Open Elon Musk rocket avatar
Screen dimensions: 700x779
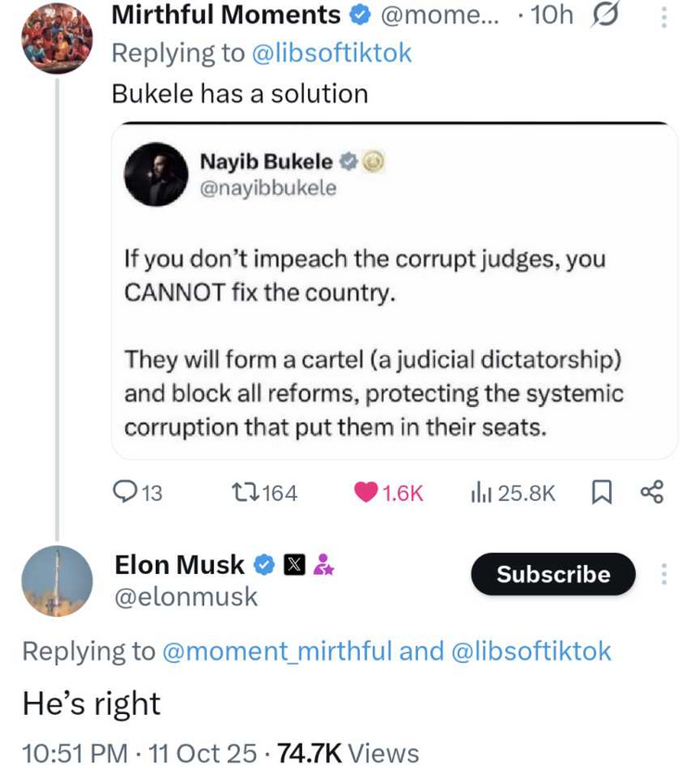click(x=57, y=581)
